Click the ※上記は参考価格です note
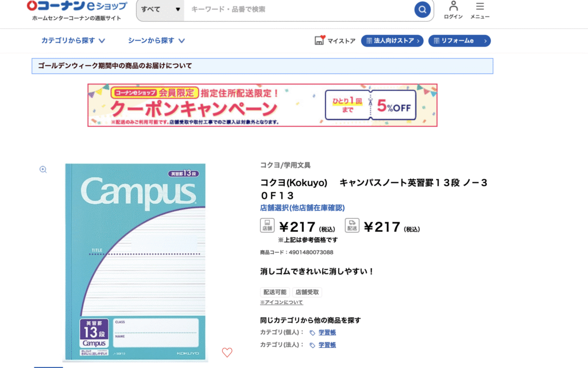This screenshot has width=588, height=368. pyautogui.click(x=308, y=240)
